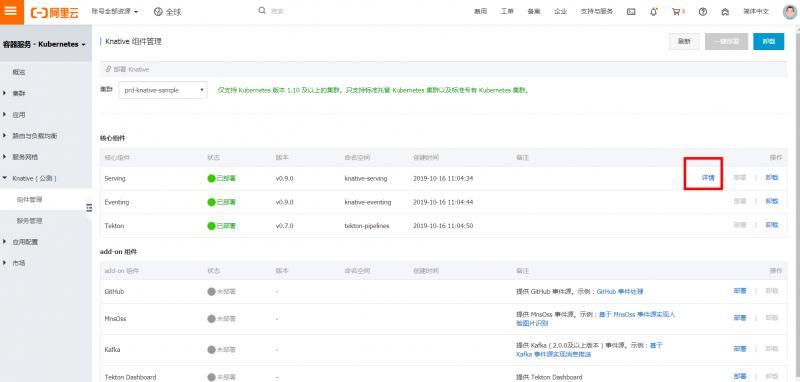Open the orange hamburger menu

tap(10, 11)
